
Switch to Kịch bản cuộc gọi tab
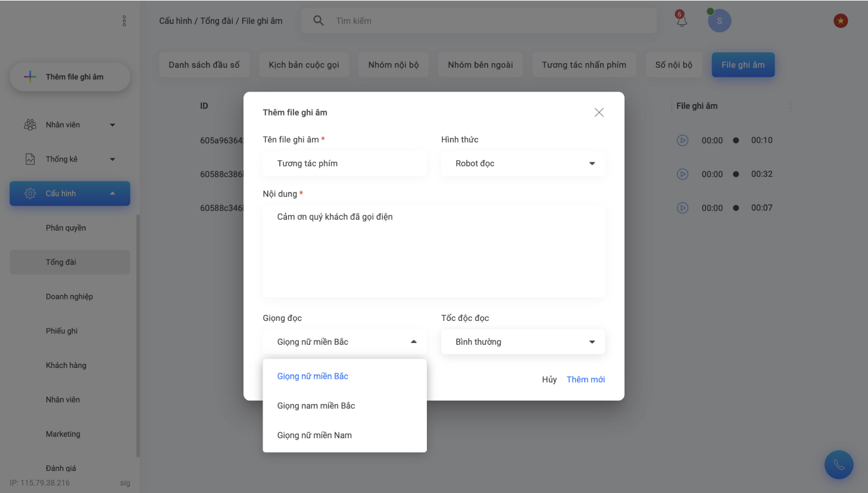pyautogui.click(x=304, y=65)
